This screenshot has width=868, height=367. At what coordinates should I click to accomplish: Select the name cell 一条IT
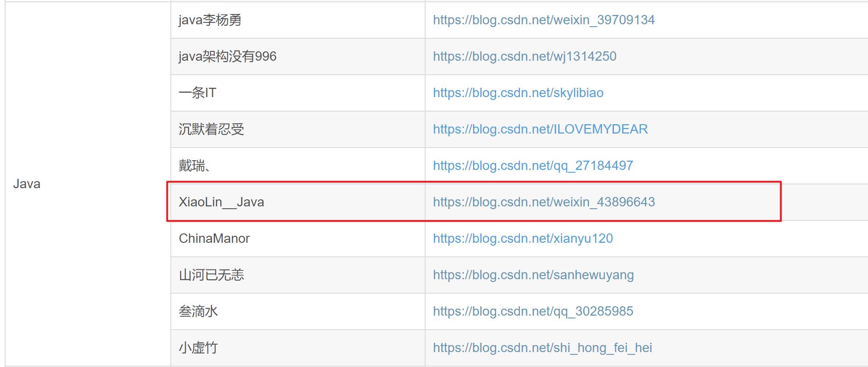[x=298, y=93]
